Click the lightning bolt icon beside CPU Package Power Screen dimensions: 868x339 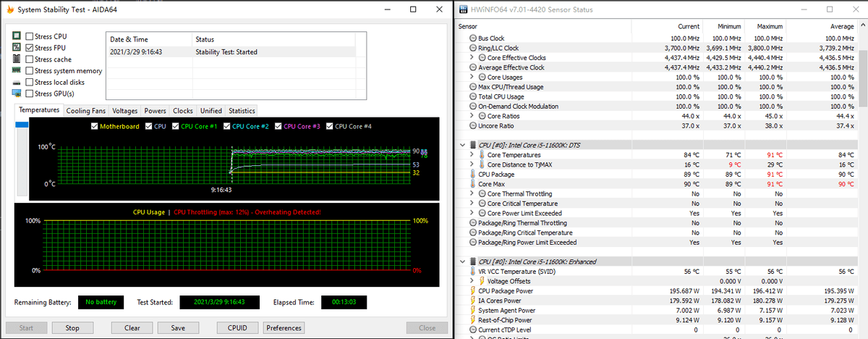(x=473, y=290)
